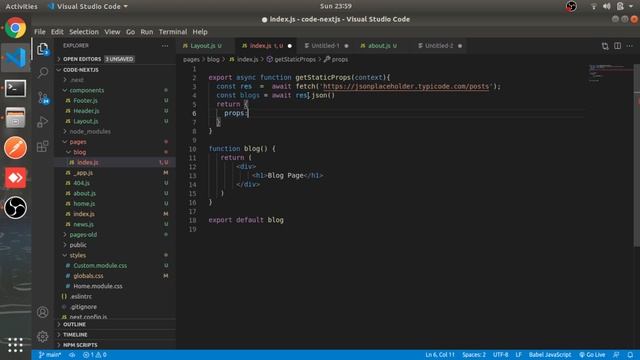The image size is (640, 360).
Task: Open the Selection menu
Action: [84, 32]
